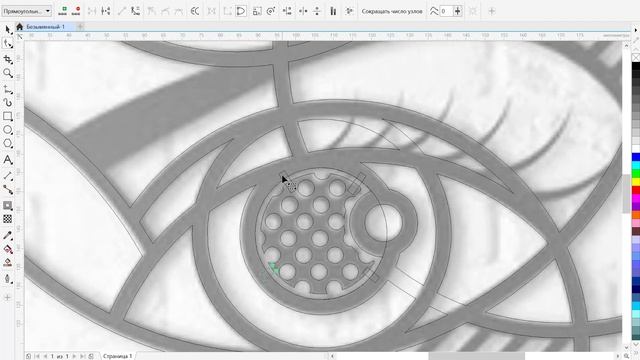Click the Break Curve button

[106, 11]
